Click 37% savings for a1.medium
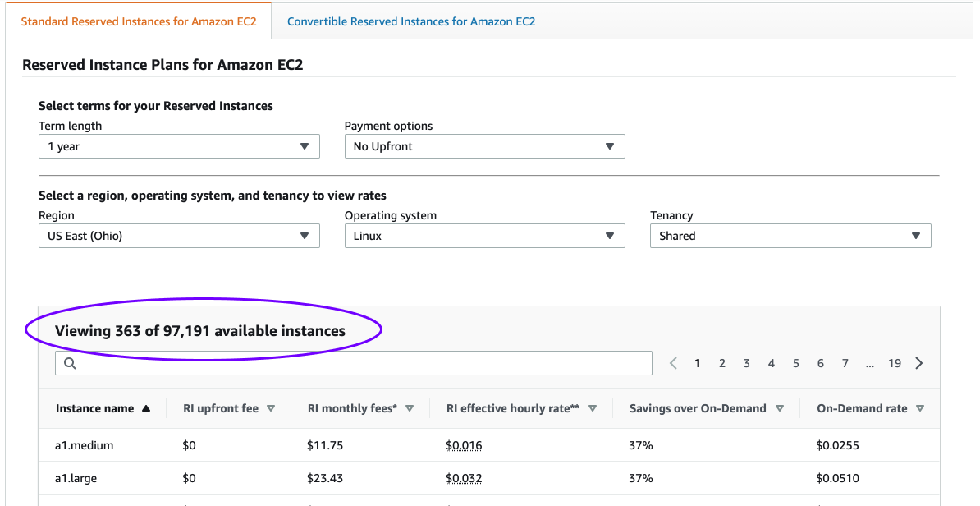980x506 pixels. click(x=641, y=446)
